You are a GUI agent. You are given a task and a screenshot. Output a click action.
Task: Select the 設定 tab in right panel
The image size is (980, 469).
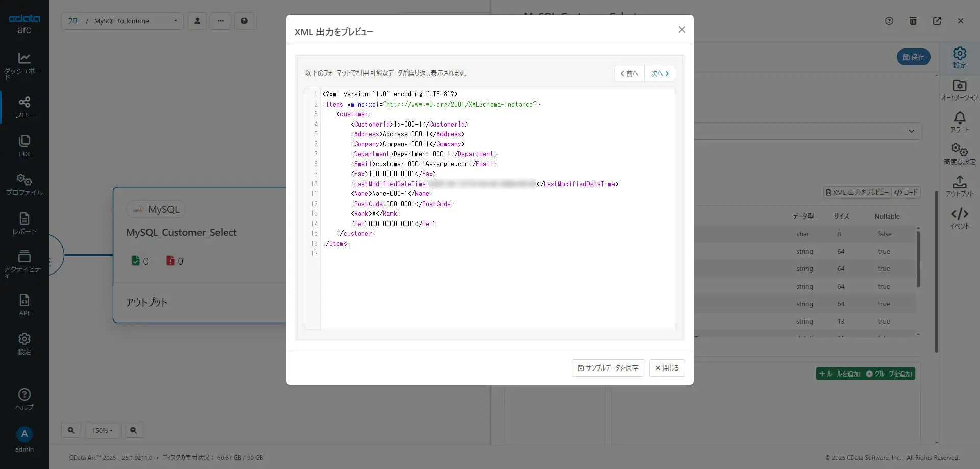pos(960,58)
